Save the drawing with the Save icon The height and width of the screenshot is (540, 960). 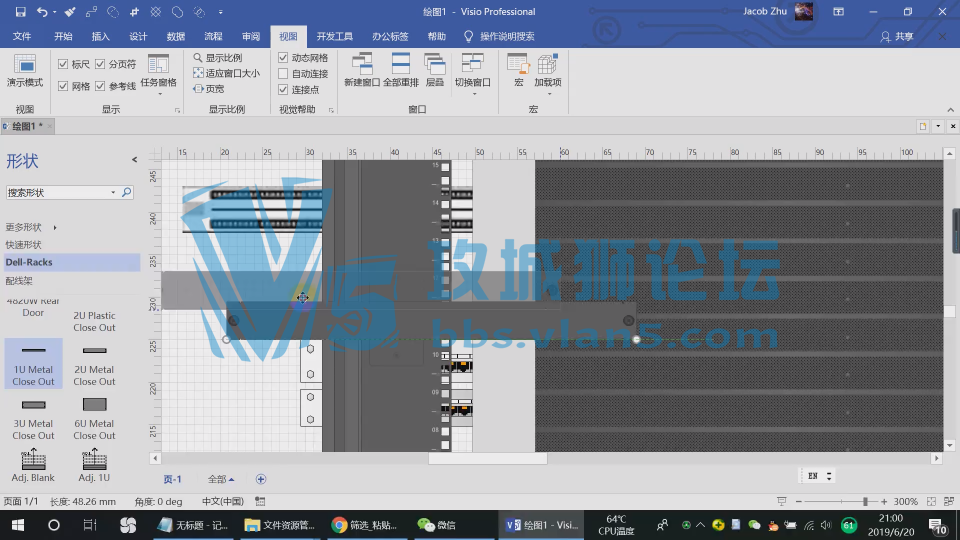[x=20, y=12]
